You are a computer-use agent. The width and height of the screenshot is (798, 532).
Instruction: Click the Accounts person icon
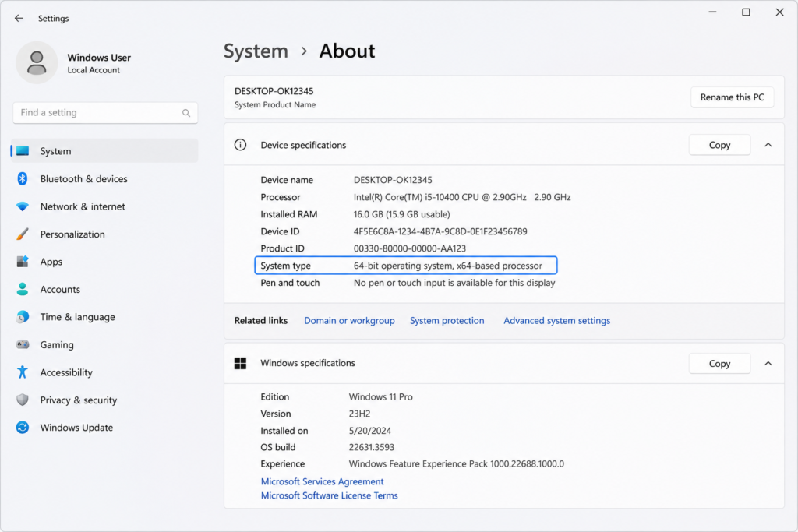click(23, 289)
